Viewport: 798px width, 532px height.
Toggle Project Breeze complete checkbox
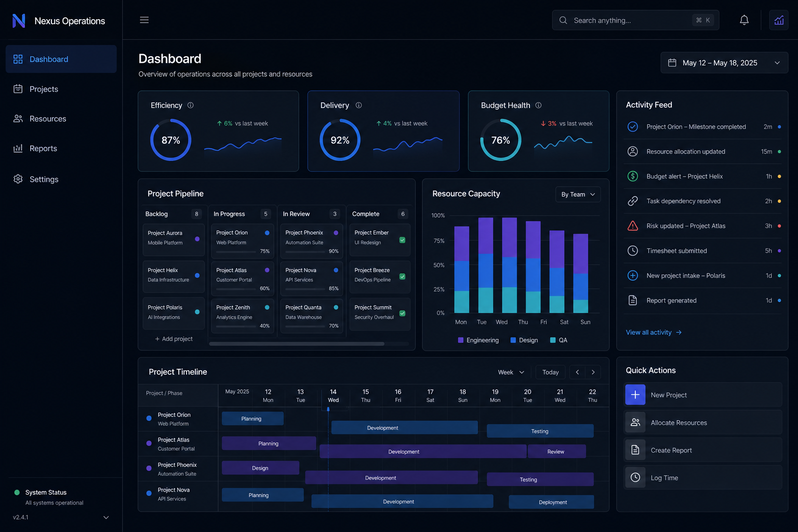[x=402, y=276]
